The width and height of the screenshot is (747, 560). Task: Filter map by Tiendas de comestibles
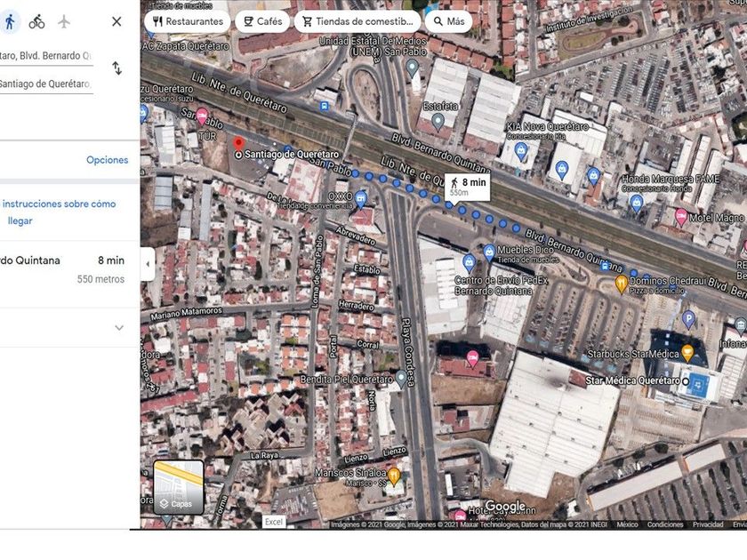point(357,21)
